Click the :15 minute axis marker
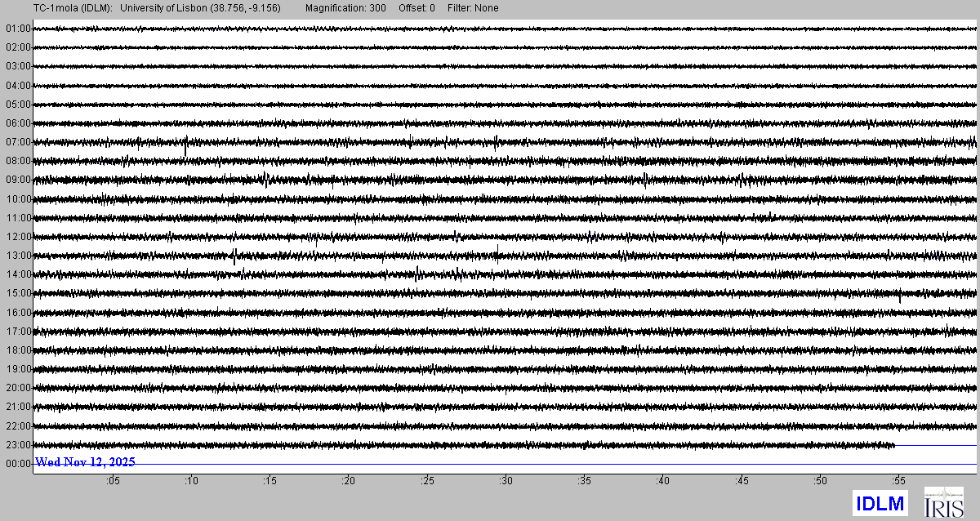Viewport: 980px width, 521px height. pos(269,481)
